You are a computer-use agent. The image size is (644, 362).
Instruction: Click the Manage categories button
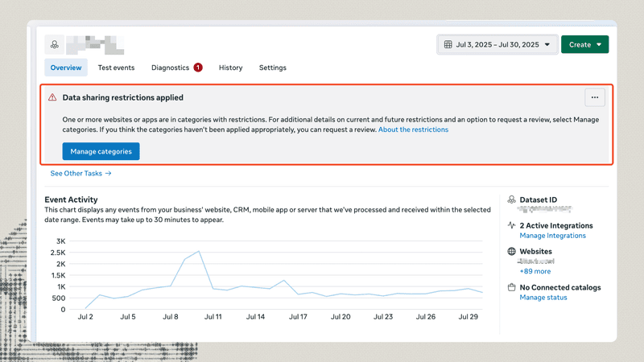(101, 151)
